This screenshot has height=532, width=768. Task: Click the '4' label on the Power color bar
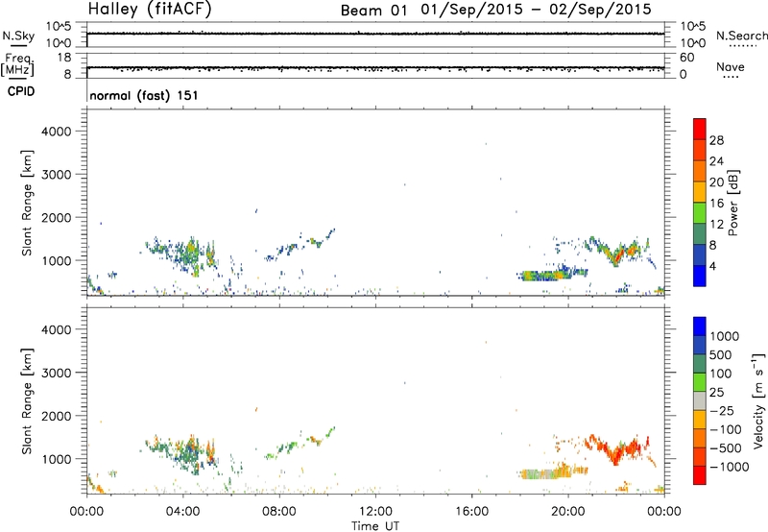point(712,266)
